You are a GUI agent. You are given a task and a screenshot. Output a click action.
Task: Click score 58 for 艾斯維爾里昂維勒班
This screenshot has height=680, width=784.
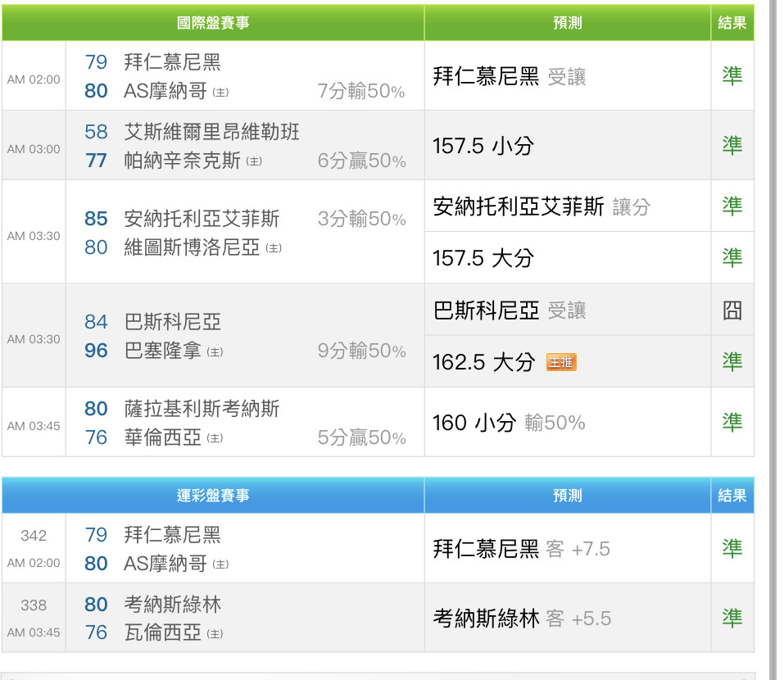(x=96, y=132)
